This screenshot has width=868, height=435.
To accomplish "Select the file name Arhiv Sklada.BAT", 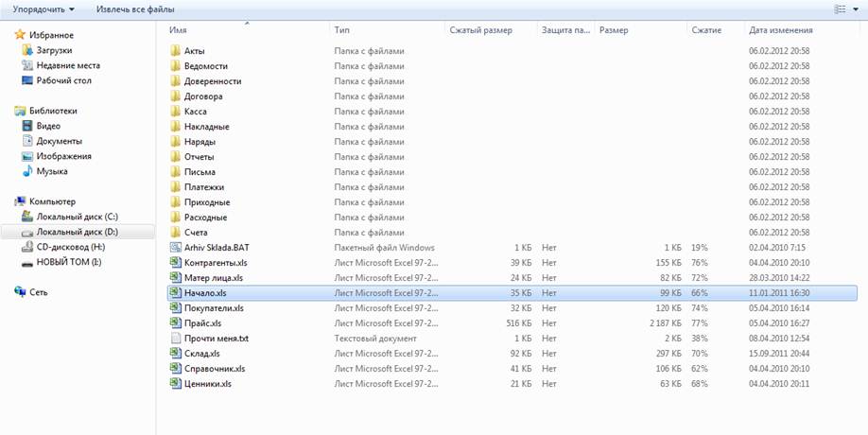I will point(217,248).
